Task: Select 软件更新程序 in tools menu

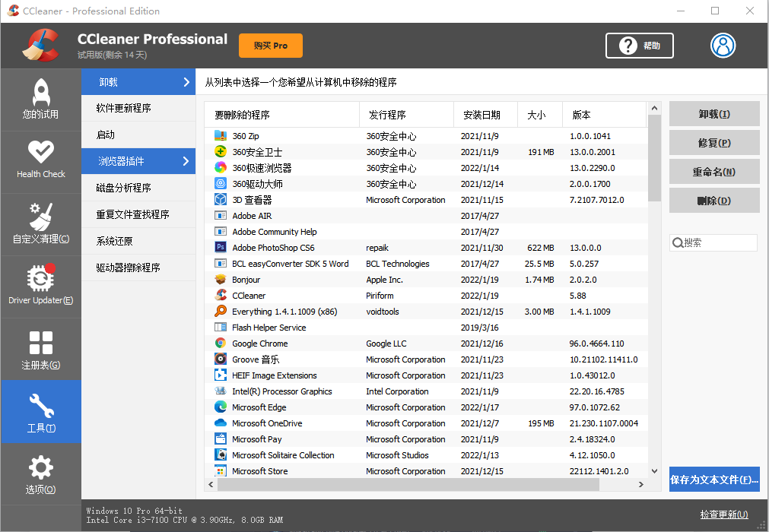Action: tap(138, 108)
